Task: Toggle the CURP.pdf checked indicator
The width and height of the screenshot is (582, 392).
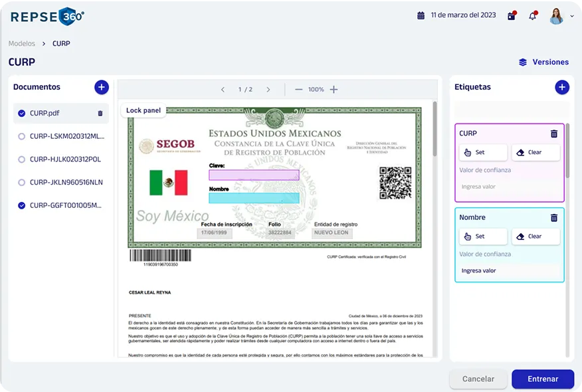Action: click(x=21, y=113)
